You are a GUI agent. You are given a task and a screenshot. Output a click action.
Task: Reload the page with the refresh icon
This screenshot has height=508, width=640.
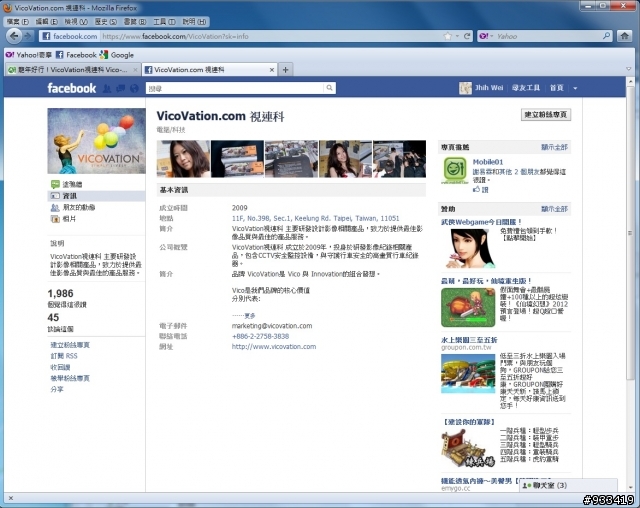pyautogui.click(x=467, y=36)
